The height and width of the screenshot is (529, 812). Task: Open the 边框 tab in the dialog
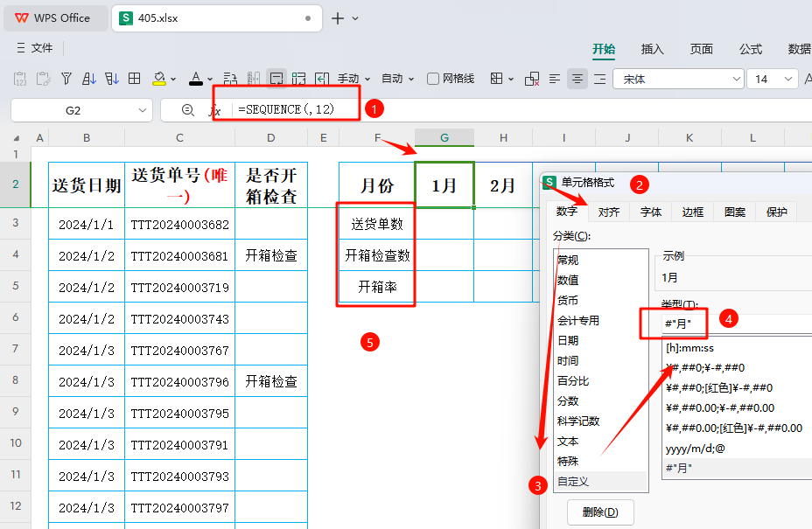pyautogui.click(x=693, y=212)
